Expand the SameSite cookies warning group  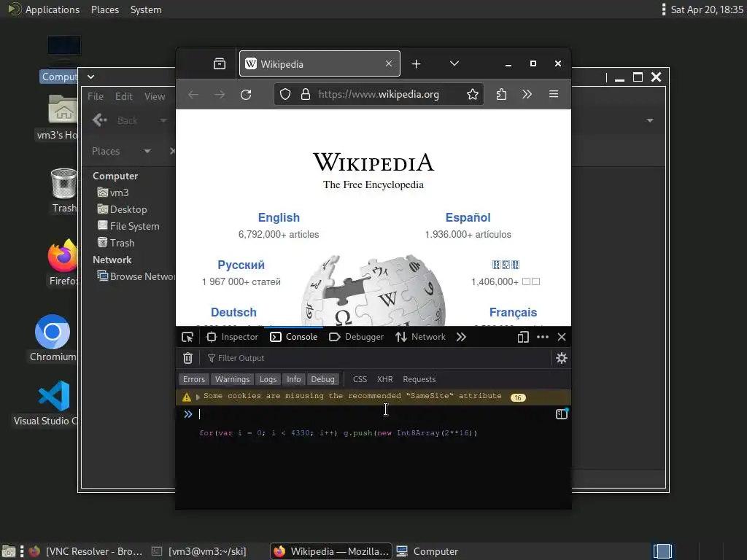tap(198, 397)
